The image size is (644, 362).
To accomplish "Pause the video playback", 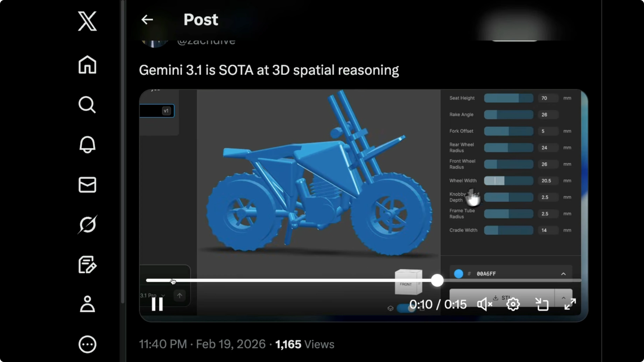I will click(x=157, y=304).
